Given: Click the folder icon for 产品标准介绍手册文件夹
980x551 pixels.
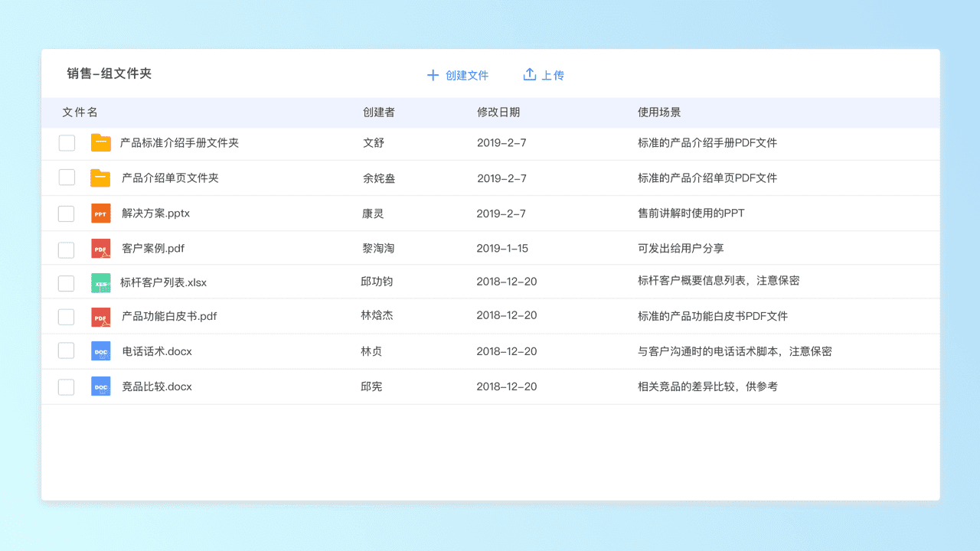Looking at the screenshot, I should tap(100, 143).
